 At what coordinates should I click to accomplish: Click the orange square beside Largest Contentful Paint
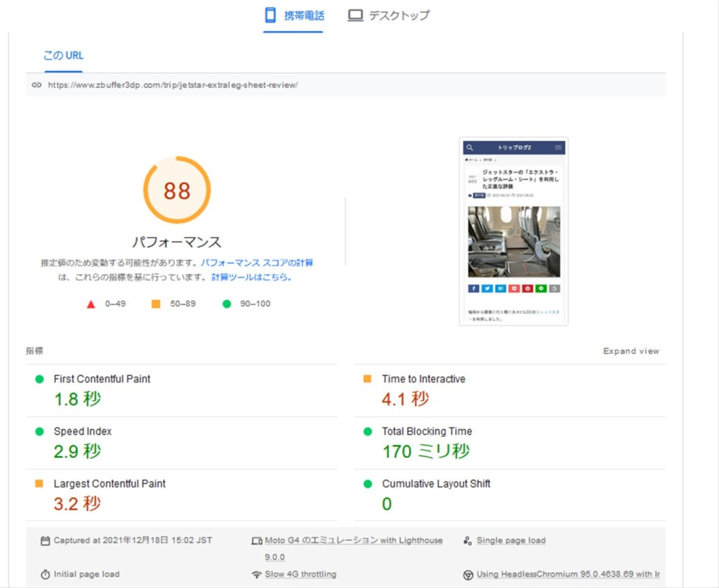click(x=39, y=483)
